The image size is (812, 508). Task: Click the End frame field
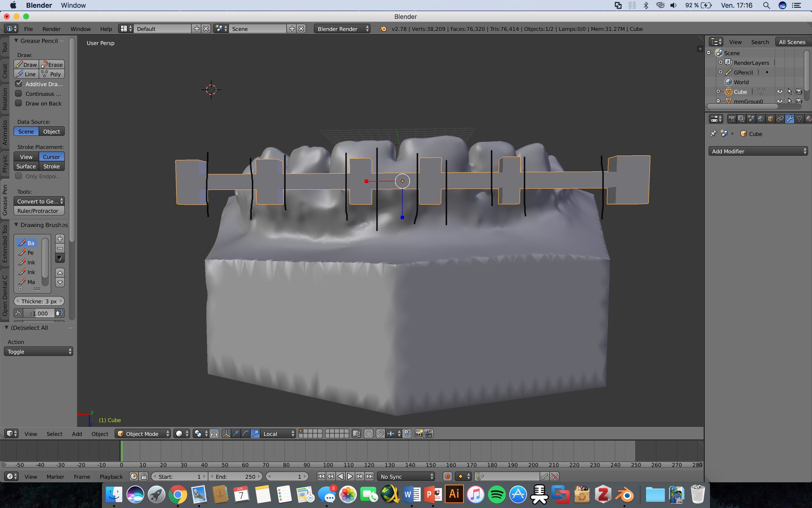(x=236, y=476)
